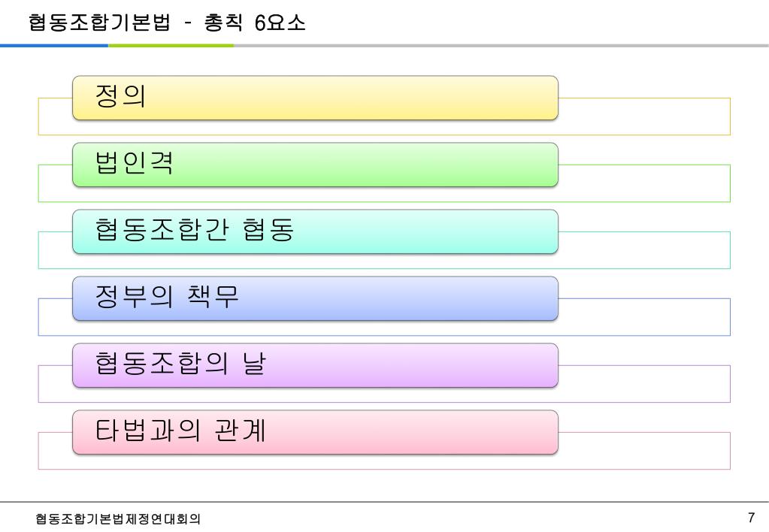The width and height of the screenshot is (769, 532).
Task: Click the word 총칙 in the title
Action: coord(223,23)
